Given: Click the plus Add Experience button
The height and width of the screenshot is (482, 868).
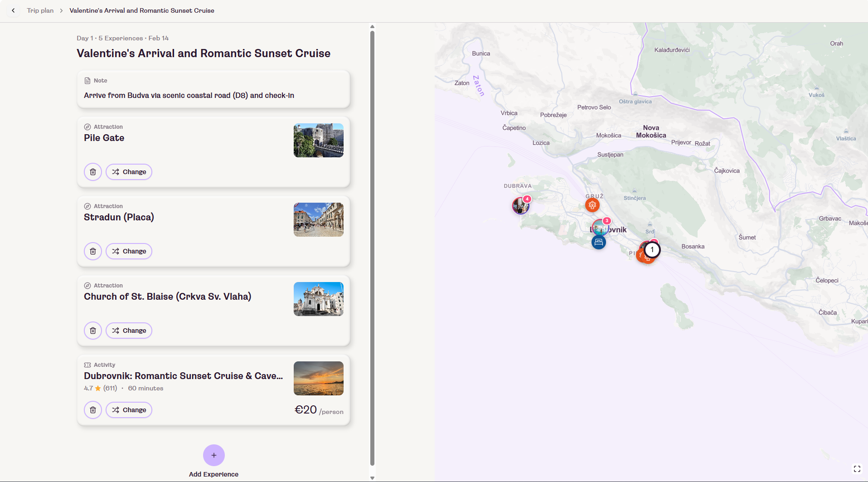Looking at the screenshot, I should coord(213,455).
